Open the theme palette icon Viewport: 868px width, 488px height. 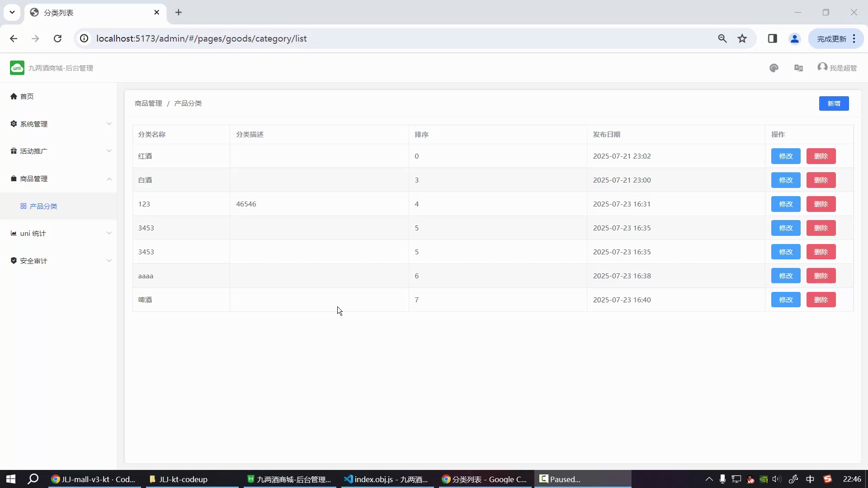pos(774,68)
